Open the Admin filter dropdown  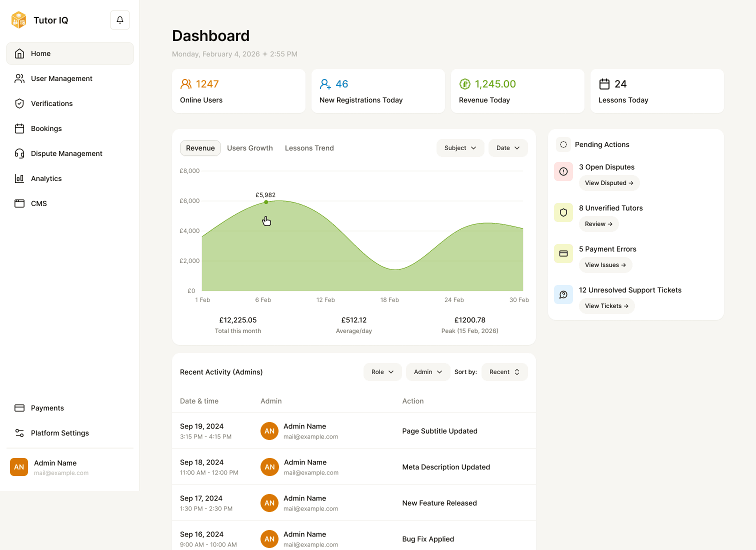[428, 372]
